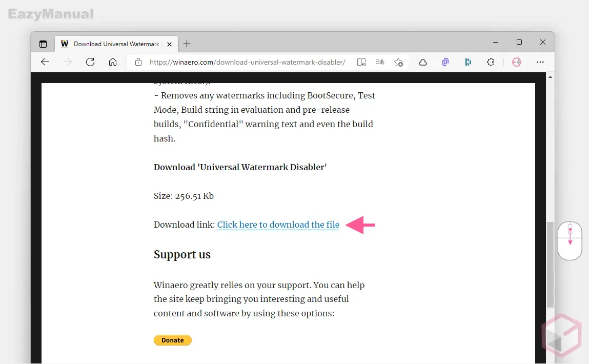This screenshot has width=589, height=364.
Task: Click the pink circular profile icon
Action: 517,62
